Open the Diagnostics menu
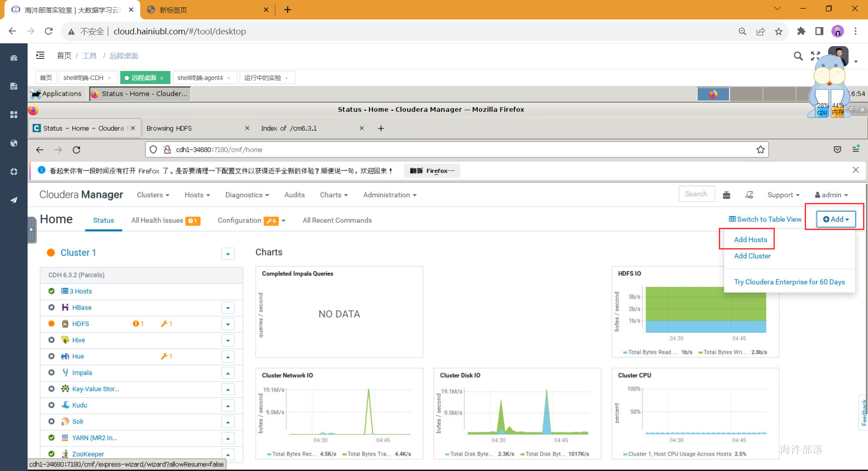This screenshot has width=868, height=471. tap(247, 195)
